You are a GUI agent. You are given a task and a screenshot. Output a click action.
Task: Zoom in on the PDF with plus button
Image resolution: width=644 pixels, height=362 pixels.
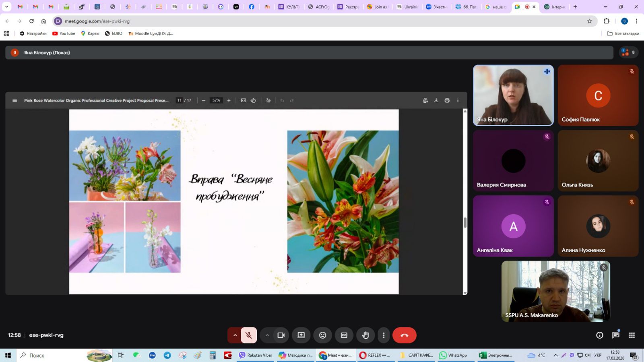[229, 100]
